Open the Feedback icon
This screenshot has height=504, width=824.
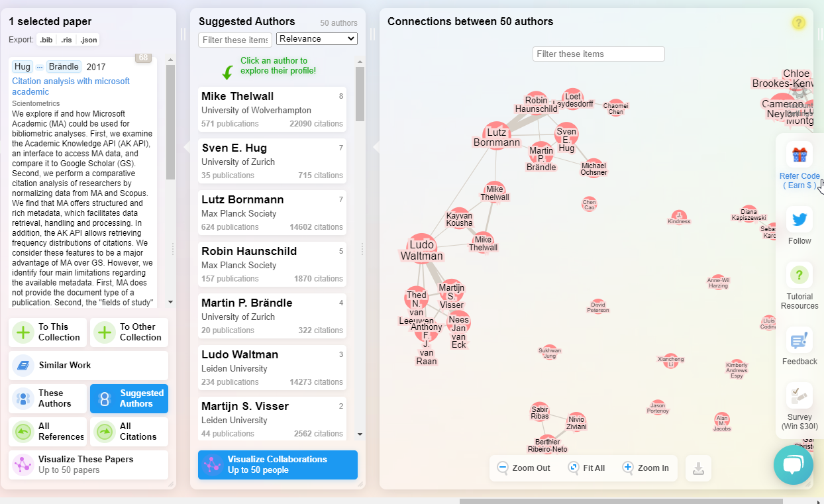pos(799,340)
